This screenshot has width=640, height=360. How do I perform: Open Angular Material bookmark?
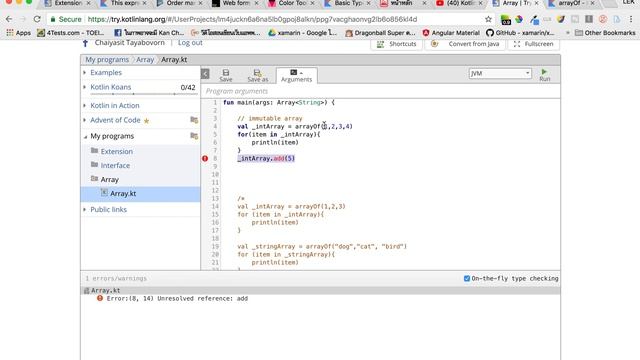[451, 33]
